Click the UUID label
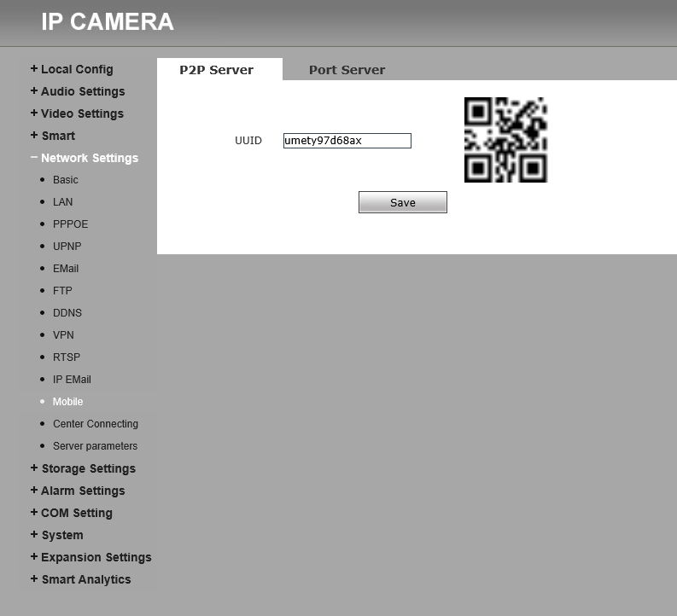The height and width of the screenshot is (616, 677). (248, 141)
